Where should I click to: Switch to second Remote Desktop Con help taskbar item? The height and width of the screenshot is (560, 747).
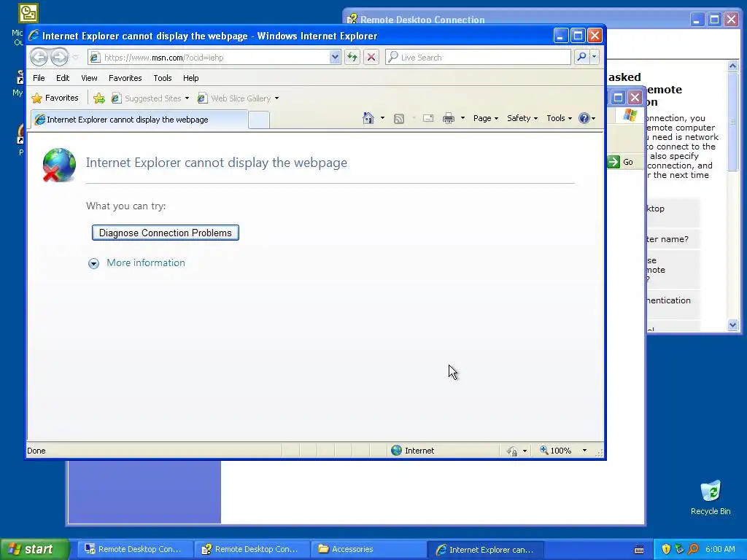[252, 549]
